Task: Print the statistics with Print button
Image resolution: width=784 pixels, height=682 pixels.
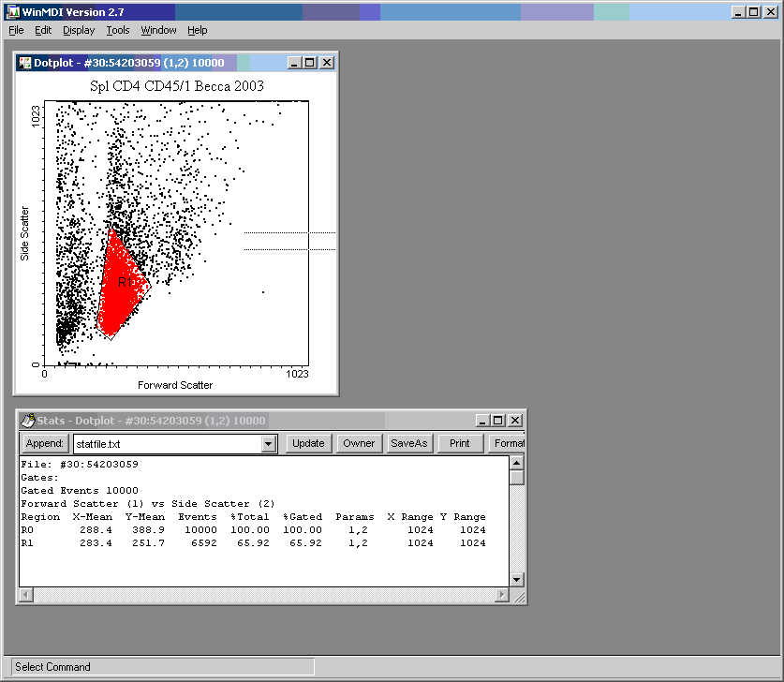Action: [460, 443]
